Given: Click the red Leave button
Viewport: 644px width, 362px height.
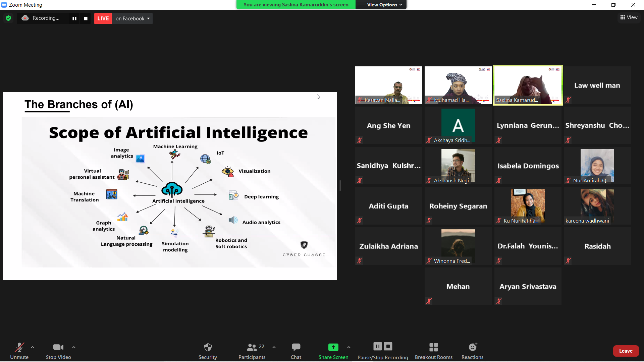Looking at the screenshot, I should click(x=626, y=351).
